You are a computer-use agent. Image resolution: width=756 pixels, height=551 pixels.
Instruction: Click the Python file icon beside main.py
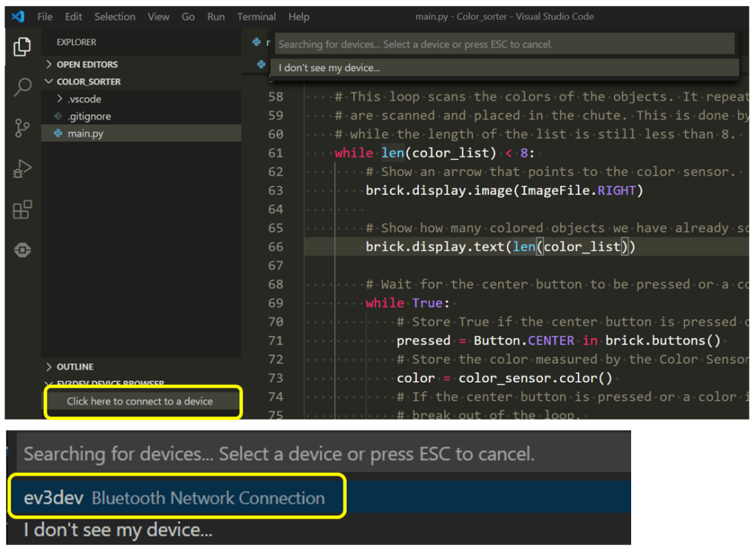[59, 134]
